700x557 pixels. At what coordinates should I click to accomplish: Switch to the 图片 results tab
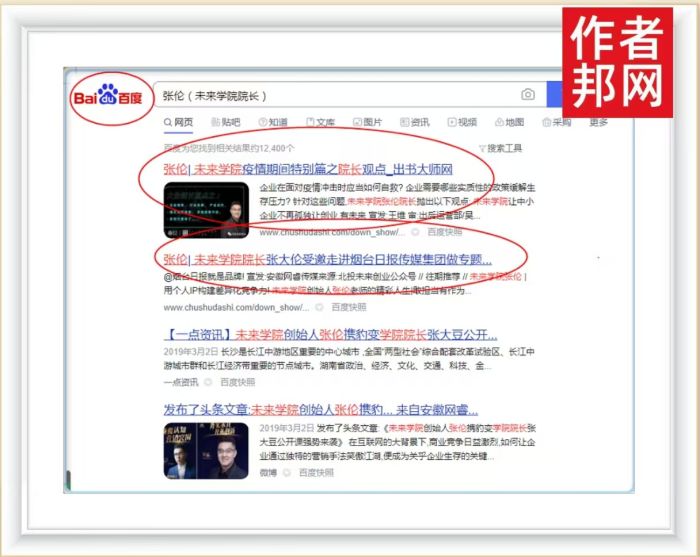367,122
